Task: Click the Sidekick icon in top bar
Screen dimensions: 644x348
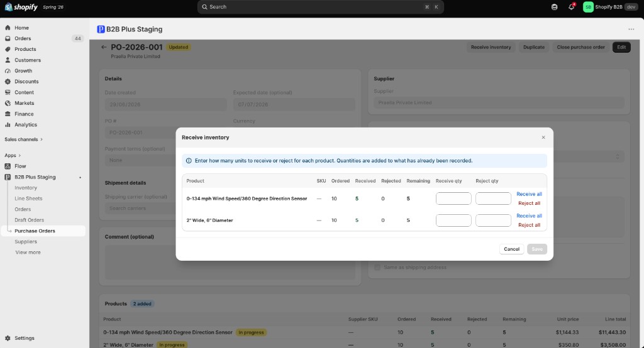Action: [555, 7]
